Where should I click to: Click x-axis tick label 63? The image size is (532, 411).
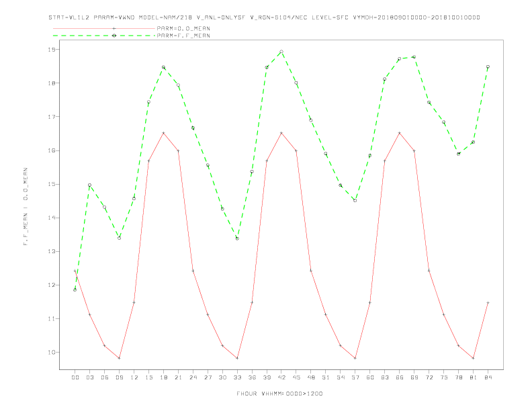tap(385, 377)
